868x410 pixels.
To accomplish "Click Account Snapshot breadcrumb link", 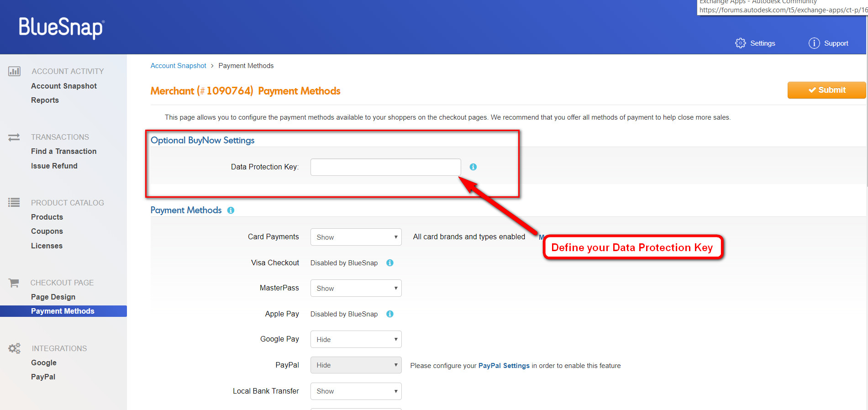I will 179,66.
